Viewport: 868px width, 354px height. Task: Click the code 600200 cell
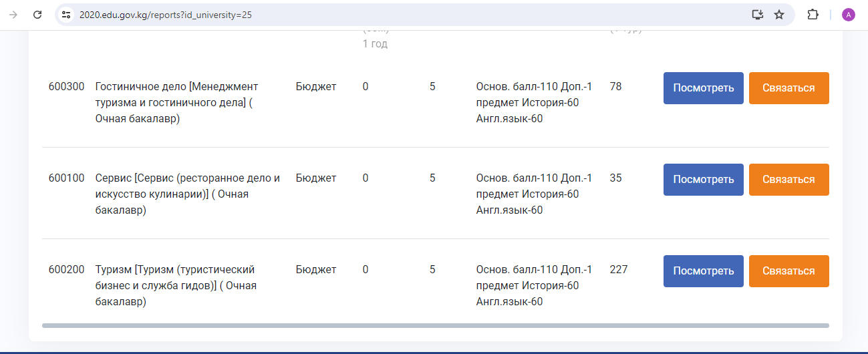pyautogui.click(x=67, y=270)
